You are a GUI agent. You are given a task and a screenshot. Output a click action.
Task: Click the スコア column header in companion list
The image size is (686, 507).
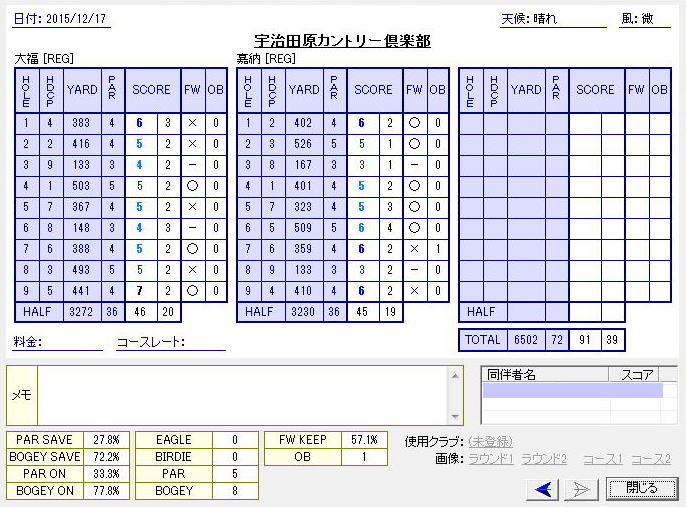(636, 375)
